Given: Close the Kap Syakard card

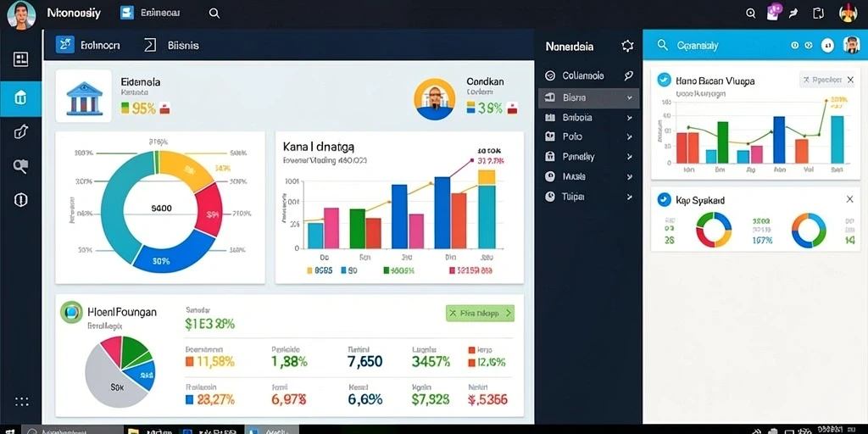Looking at the screenshot, I should [849, 199].
